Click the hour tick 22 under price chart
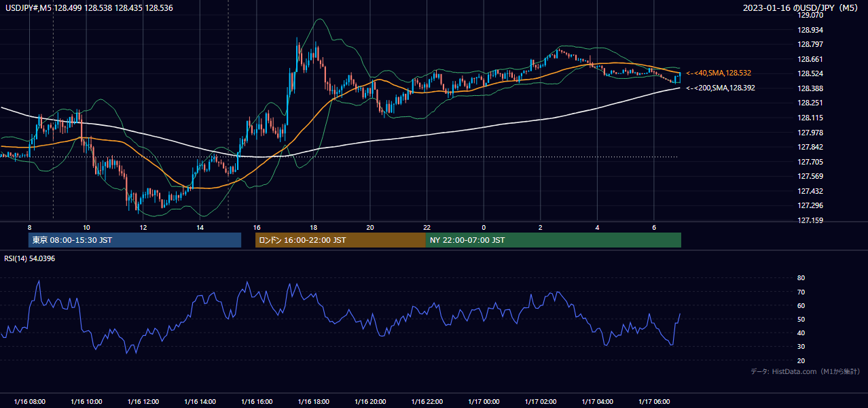This screenshot has height=408, width=868. (427, 226)
